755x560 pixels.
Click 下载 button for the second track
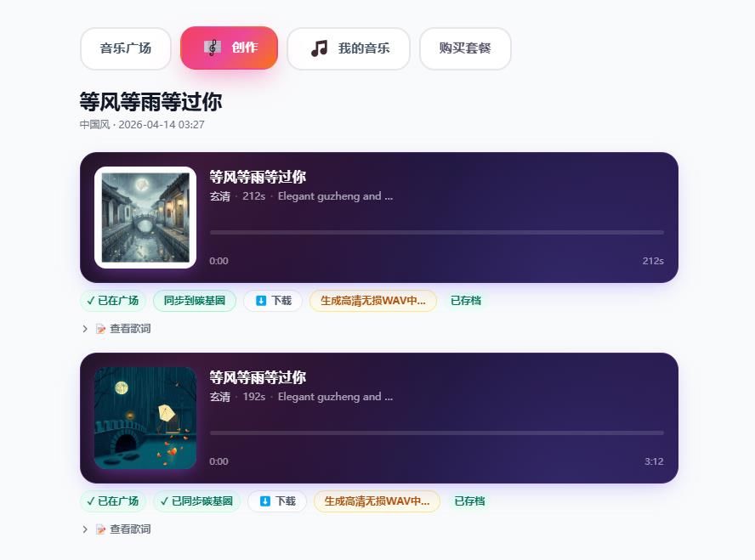point(277,501)
